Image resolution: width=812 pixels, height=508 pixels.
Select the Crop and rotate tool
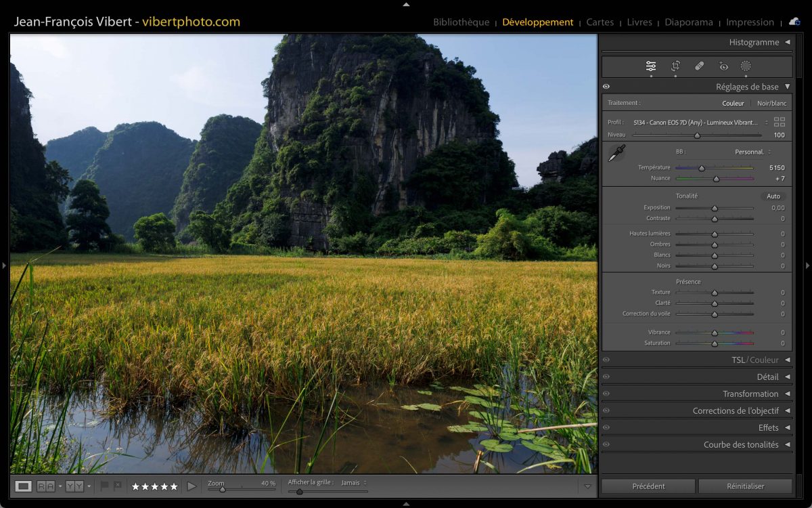pyautogui.click(x=675, y=66)
